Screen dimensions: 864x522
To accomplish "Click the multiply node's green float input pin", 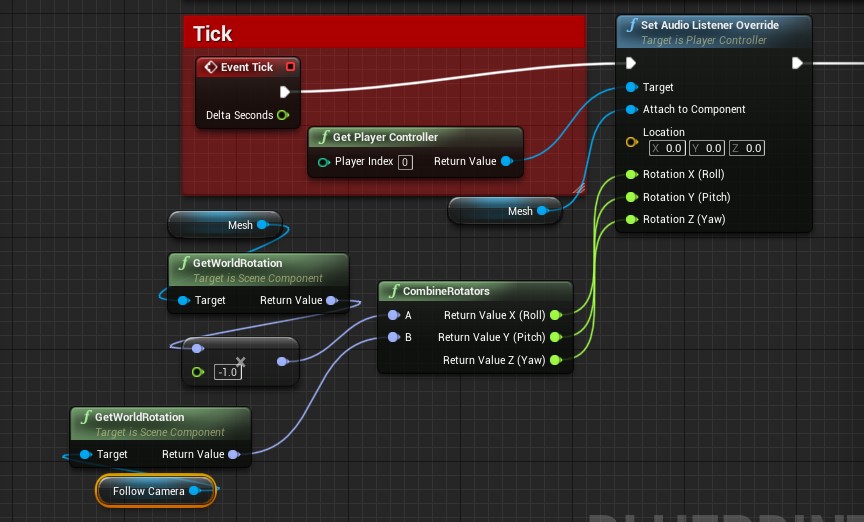I will coord(198,372).
